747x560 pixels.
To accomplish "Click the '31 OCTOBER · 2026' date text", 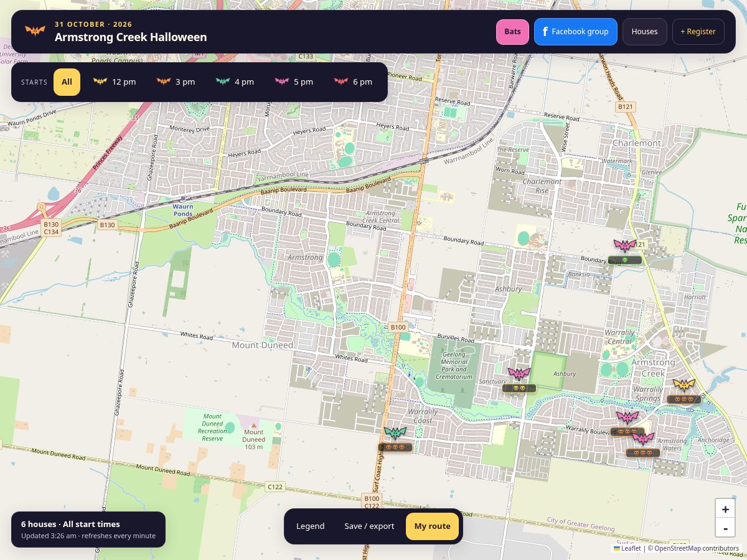I will 93,24.
